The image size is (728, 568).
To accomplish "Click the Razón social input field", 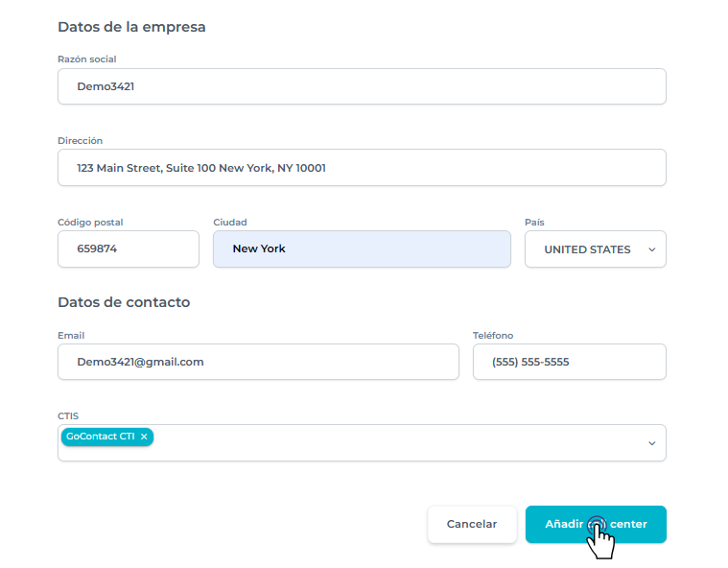I will pyautogui.click(x=362, y=86).
